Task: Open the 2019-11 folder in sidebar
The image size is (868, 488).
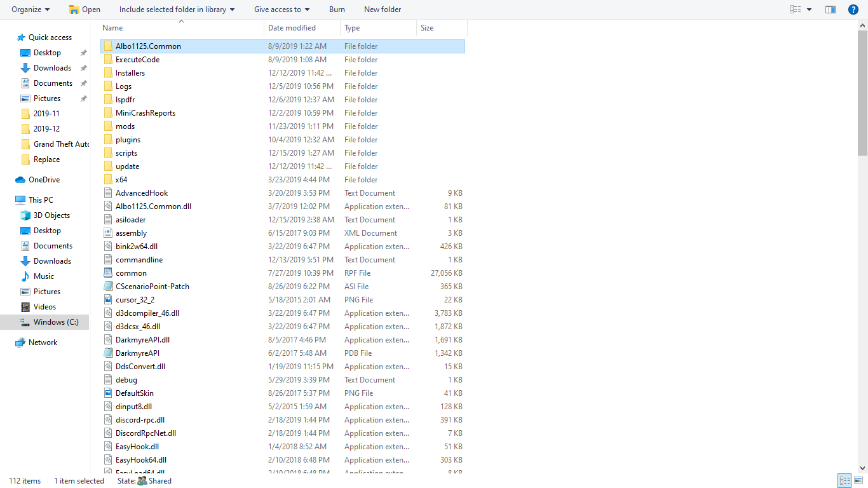Action: coord(46,114)
